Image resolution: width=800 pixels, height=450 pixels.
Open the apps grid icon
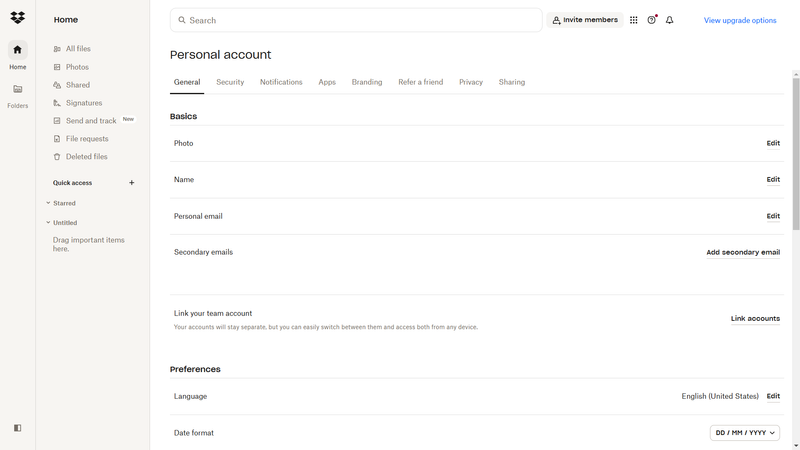coord(633,20)
